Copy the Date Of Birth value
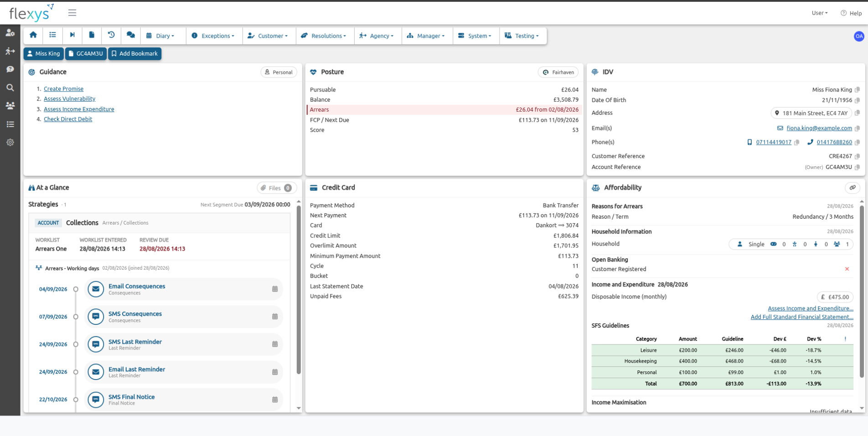Image resolution: width=868 pixels, height=436 pixels. pyautogui.click(x=858, y=100)
